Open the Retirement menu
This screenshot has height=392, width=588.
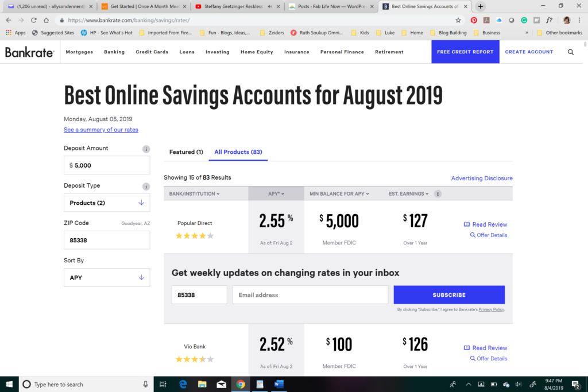tap(389, 52)
